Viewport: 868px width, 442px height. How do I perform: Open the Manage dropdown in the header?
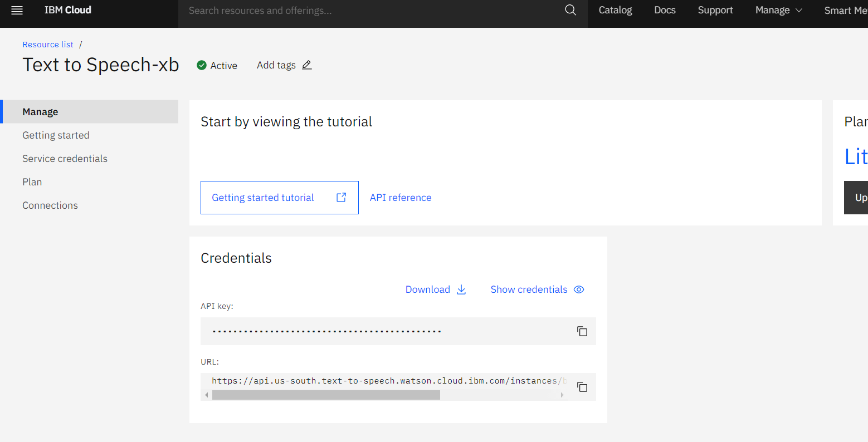(778, 9)
